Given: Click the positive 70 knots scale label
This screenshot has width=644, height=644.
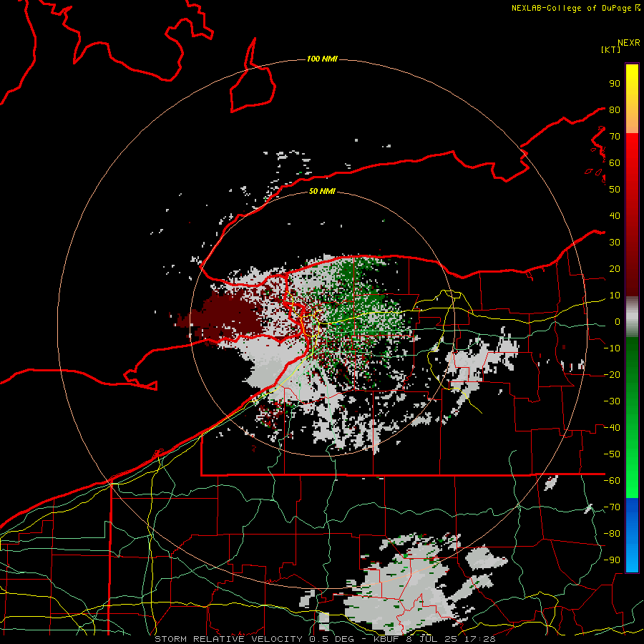Looking at the screenshot, I should tap(615, 137).
